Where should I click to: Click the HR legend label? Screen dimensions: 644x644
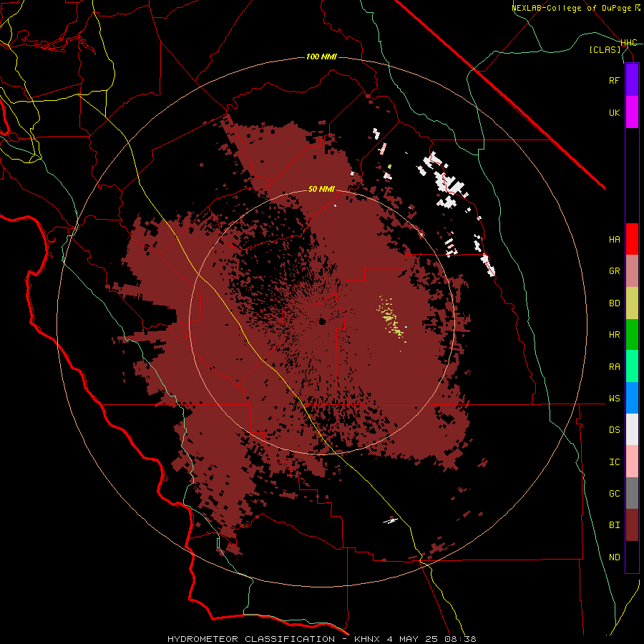click(x=614, y=335)
